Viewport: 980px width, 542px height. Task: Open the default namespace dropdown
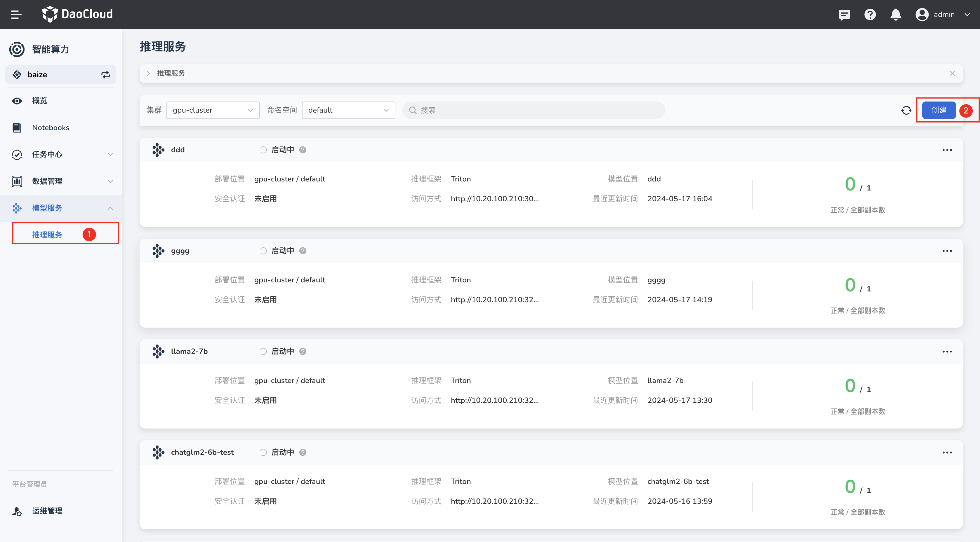click(348, 110)
